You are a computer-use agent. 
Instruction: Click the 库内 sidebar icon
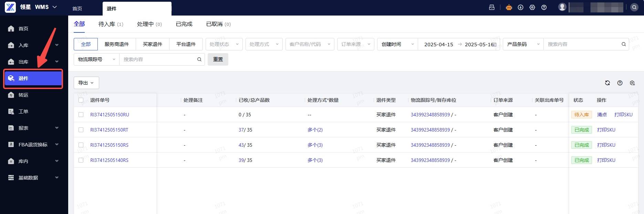[x=11, y=161]
